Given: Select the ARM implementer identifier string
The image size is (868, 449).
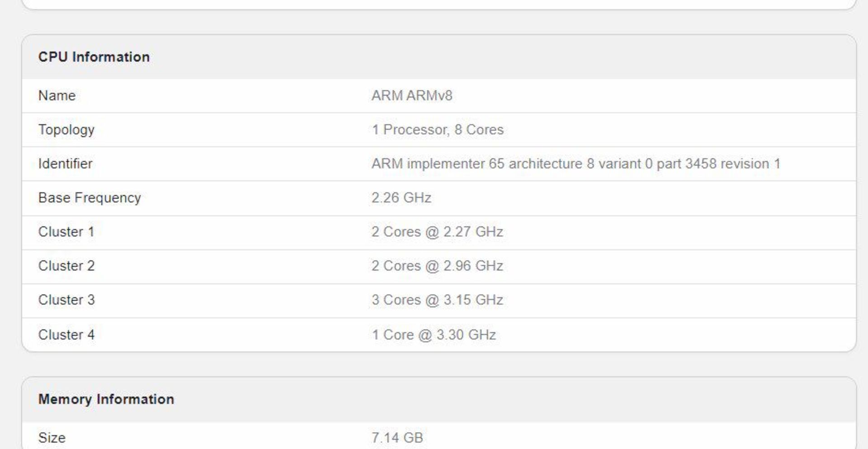Looking at the screenshot, I should (576, 164).
